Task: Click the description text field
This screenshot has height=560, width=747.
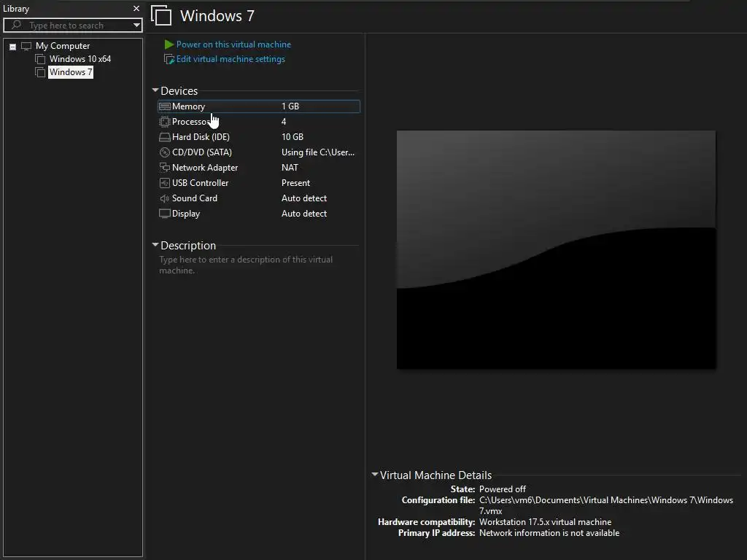Action: [x=246, y=265]
